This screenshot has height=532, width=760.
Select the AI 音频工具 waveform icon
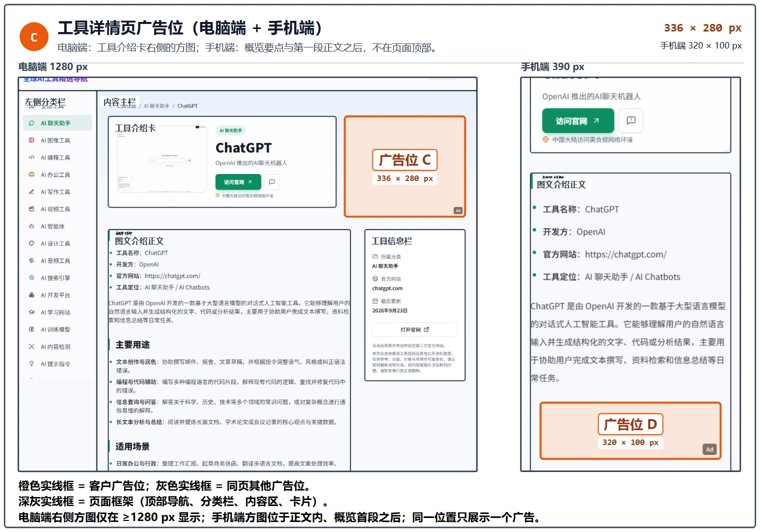point(31,260)
